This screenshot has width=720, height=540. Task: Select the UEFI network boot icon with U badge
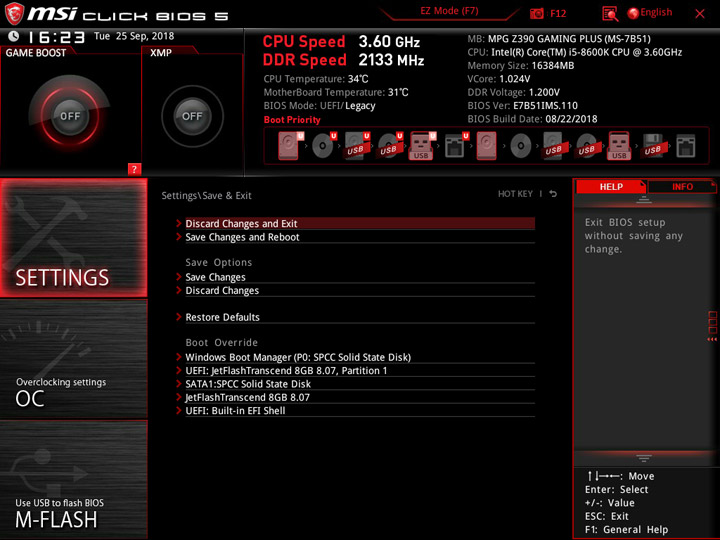point(456,146)
